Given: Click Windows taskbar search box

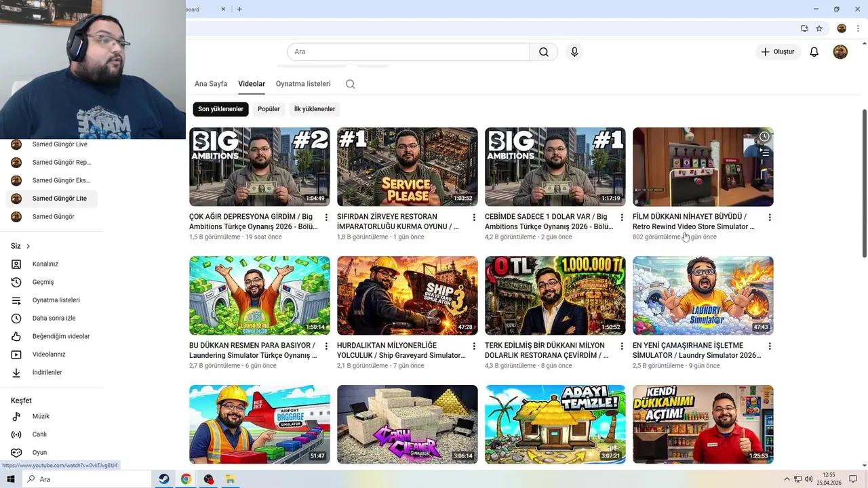Looking at the screenshot, I should coord(87,479).
